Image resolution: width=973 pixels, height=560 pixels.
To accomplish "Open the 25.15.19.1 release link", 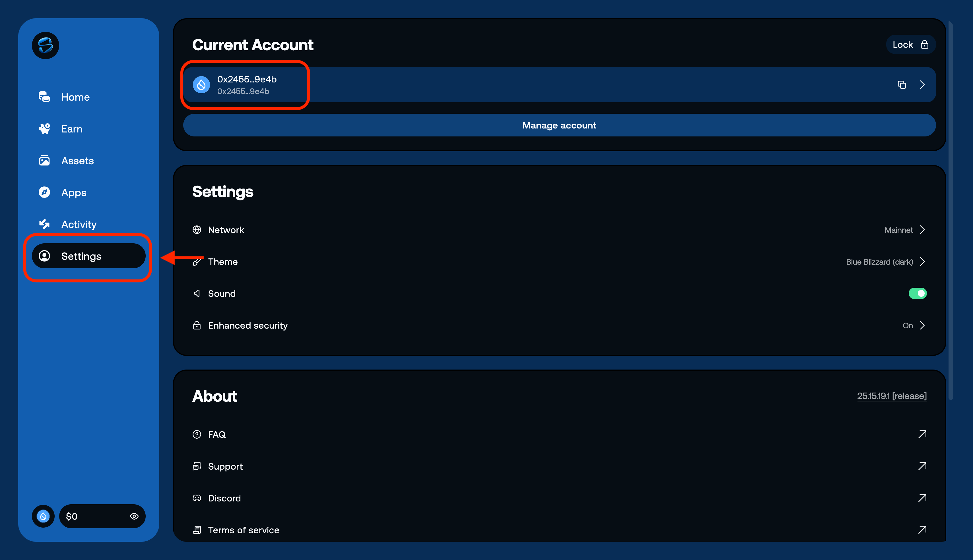I will tap(892, 396).
